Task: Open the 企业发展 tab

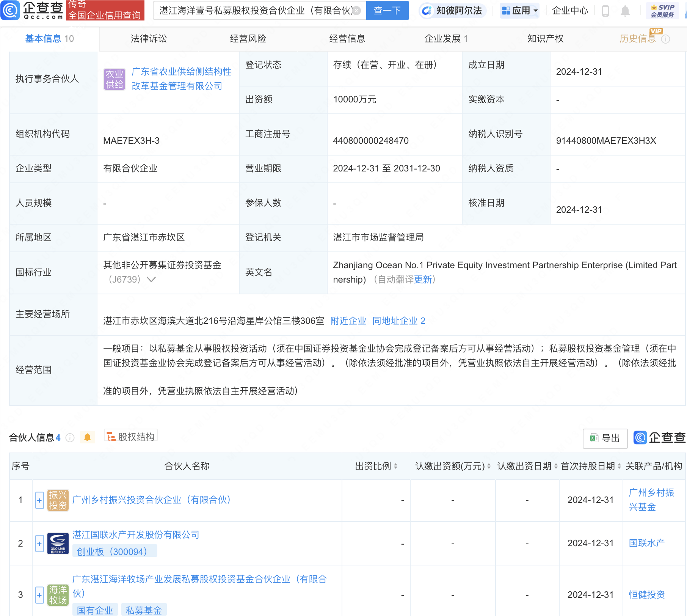Action: (446, 39)
